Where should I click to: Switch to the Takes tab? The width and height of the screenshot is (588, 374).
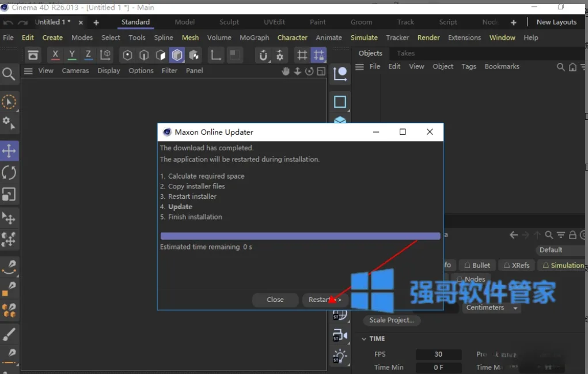tap(406, 53)
